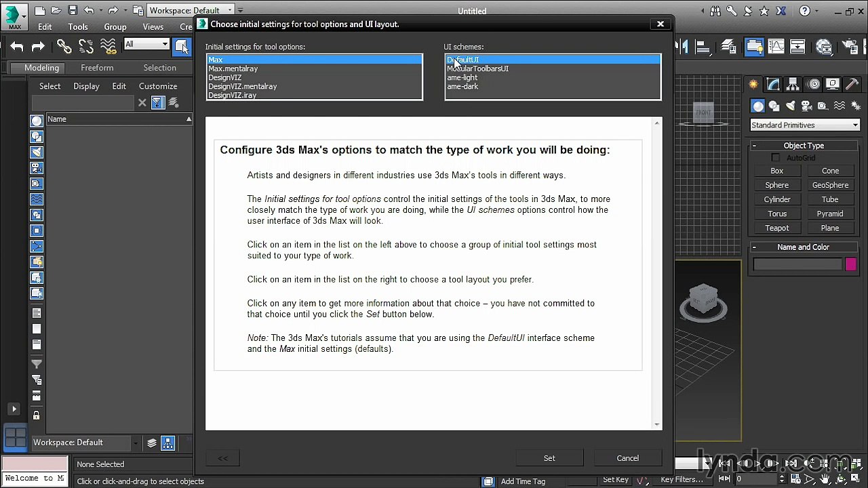Click the Bind to Space Warp icon
Image resolution: width=868 pixels, height=488 pixels.
[x=108, y=46]
